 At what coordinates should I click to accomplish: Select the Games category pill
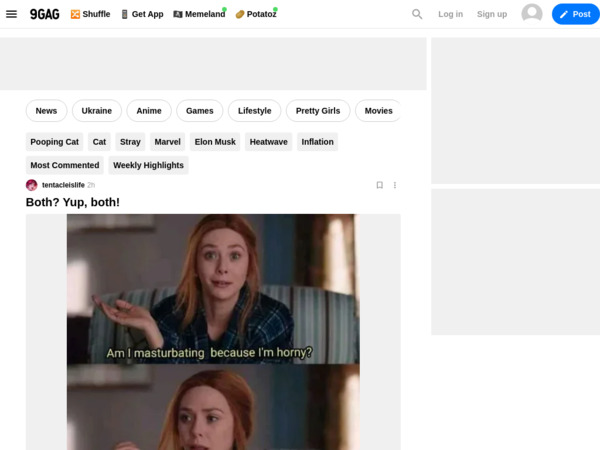[200, 111]
